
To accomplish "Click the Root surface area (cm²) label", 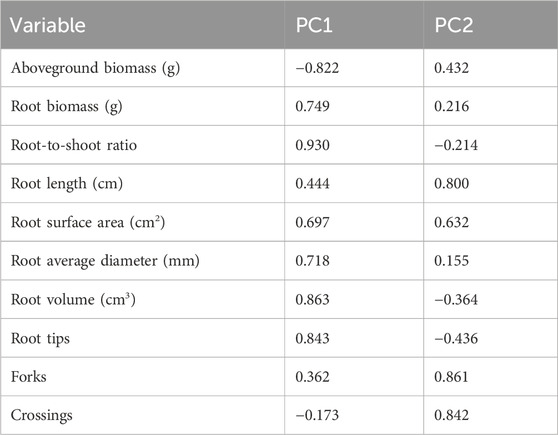I will pos(88,222).
